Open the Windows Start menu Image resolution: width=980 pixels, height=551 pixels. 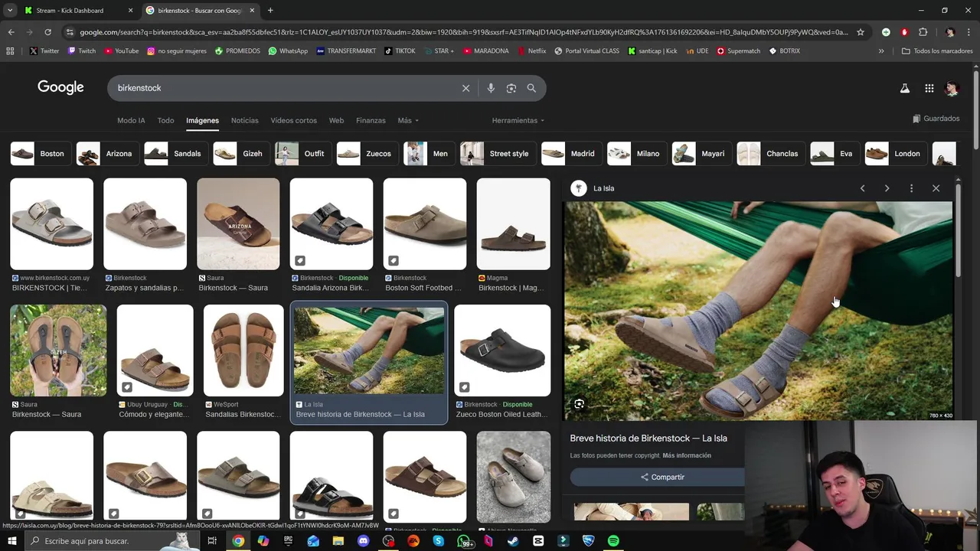(11, 541)
